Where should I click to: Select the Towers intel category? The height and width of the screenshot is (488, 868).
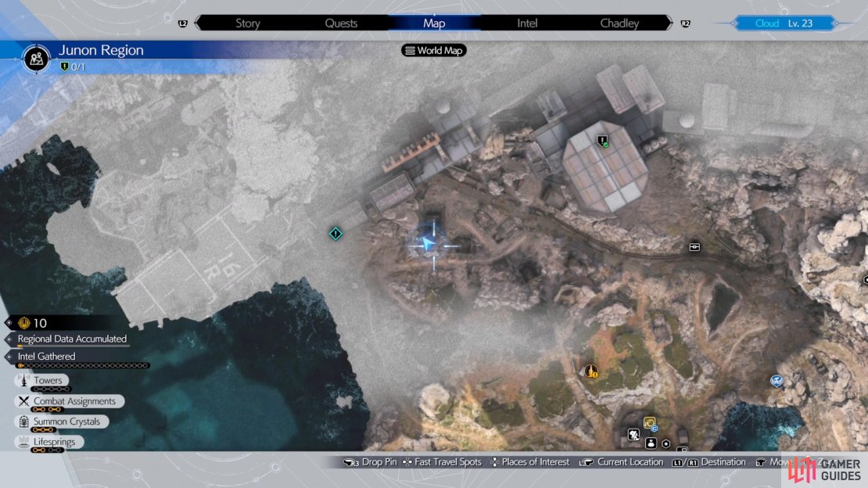pos(42,381)
